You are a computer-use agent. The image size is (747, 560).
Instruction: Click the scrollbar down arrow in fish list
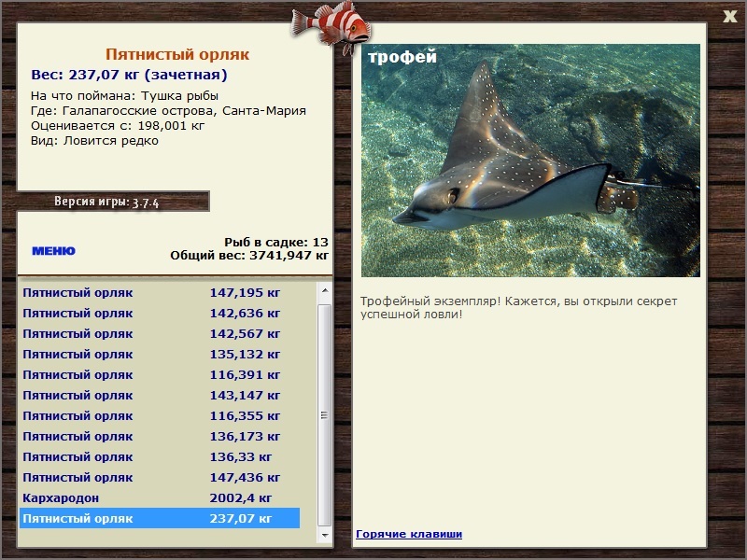tap(324, 535)
